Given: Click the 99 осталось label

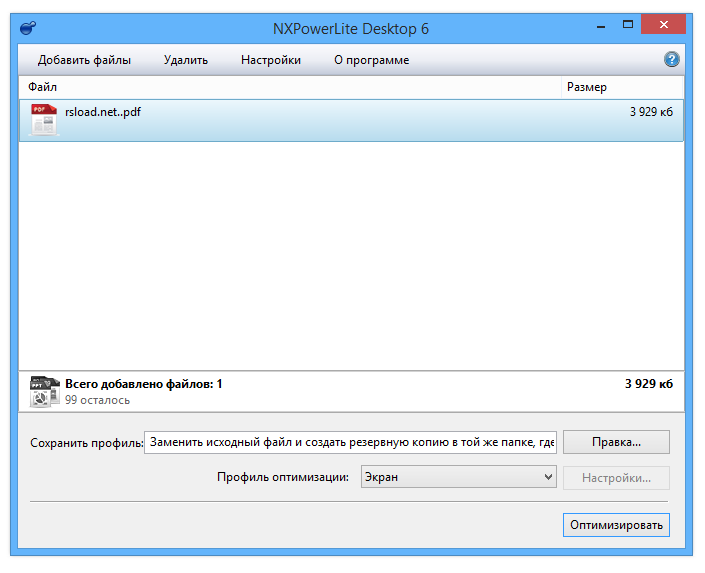Looking at the screenshot, I should [97, 400].
